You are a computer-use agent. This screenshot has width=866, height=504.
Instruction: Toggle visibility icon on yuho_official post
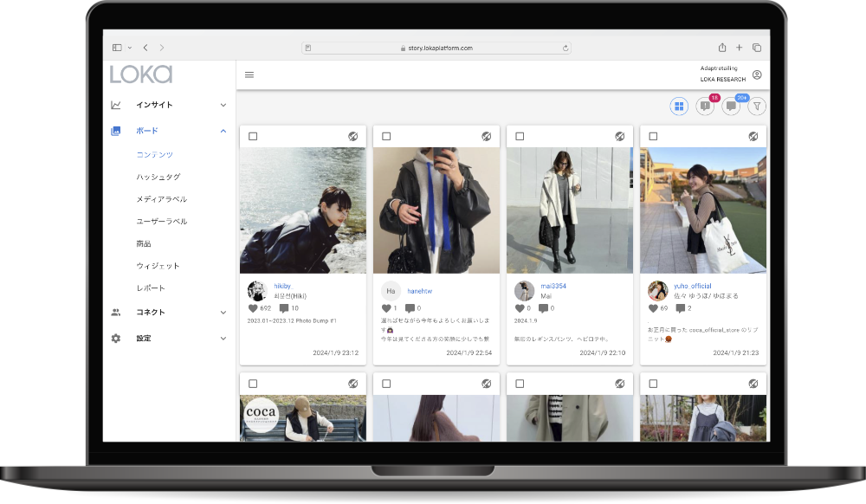(x=753, y=137)
